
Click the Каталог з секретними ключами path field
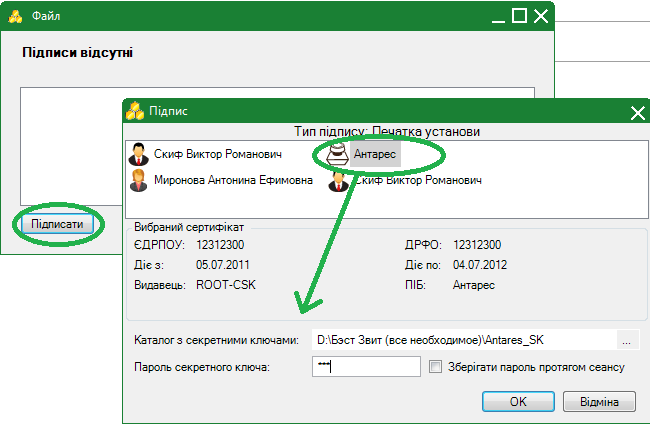pyautogui.click(x=462, y=339)
